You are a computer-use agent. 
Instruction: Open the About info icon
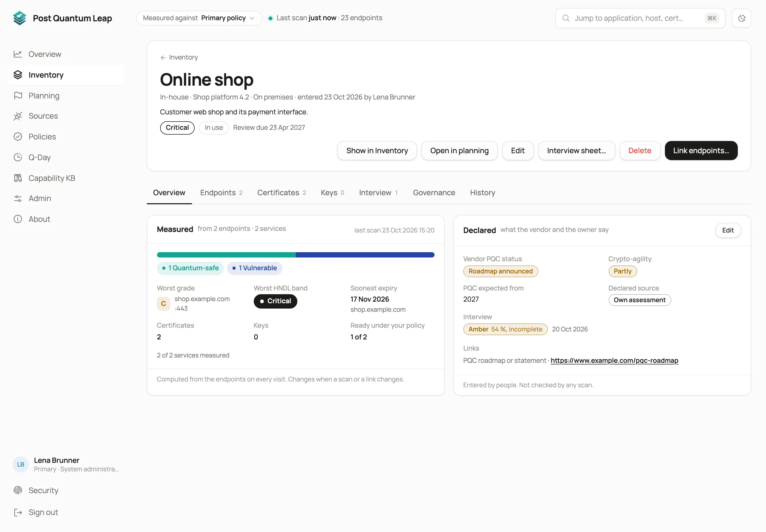(x=18, y=219)
